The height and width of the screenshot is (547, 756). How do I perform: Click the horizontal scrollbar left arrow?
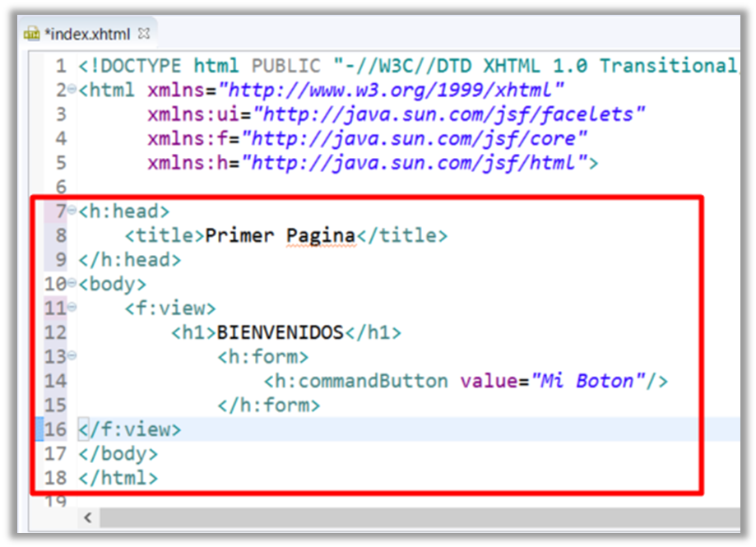tap(88, 518)
